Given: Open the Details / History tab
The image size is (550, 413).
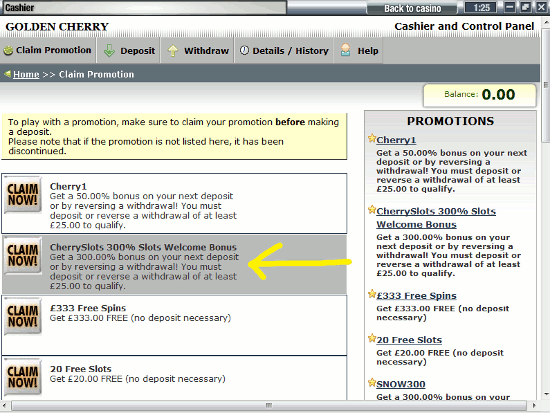Looking at the screenshot, I should [x=284, y=51].
